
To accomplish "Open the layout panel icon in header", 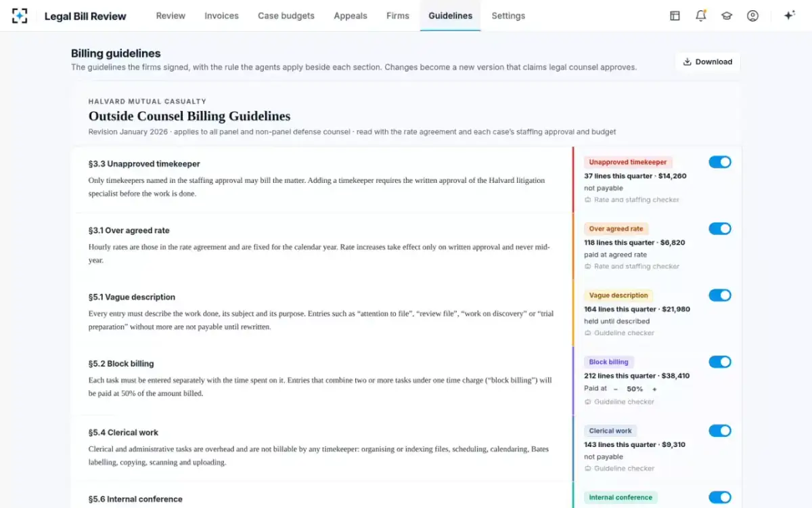I will tap(675, 16).
